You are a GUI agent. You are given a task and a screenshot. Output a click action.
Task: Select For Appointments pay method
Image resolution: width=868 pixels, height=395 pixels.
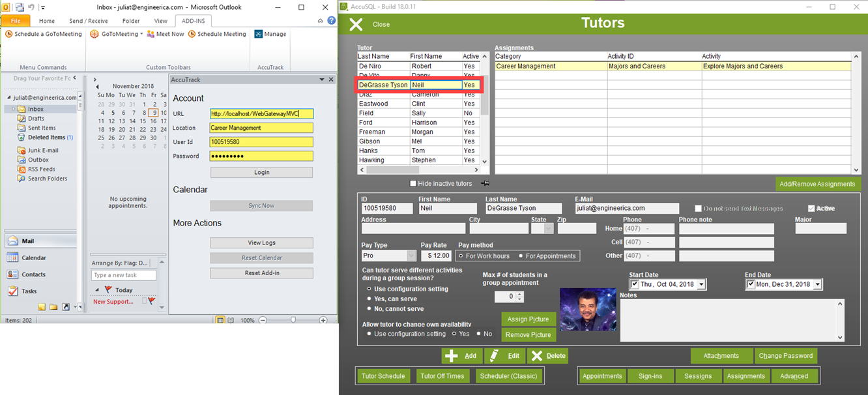click(521, 256)
